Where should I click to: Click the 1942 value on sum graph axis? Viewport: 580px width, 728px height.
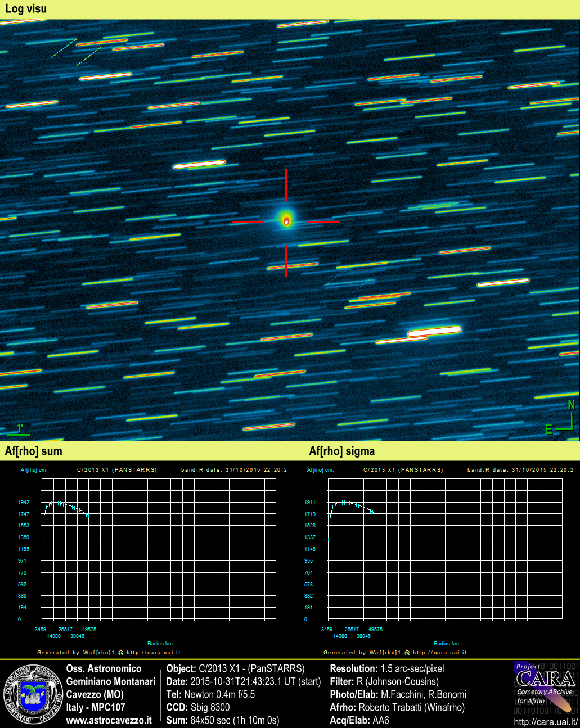point(23,503)
